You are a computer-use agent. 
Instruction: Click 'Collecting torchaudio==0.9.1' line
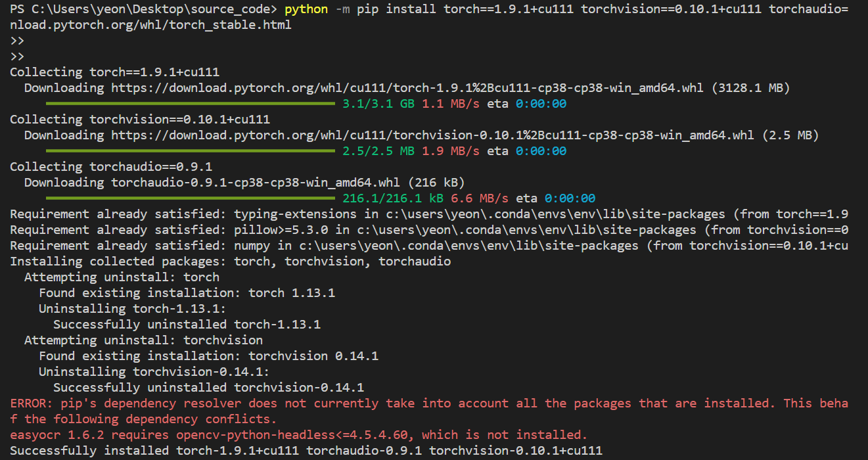(x=111, y=167)
